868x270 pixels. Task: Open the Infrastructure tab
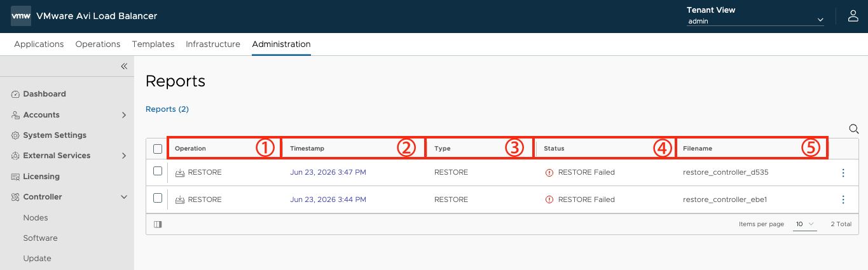click(213, 44)
